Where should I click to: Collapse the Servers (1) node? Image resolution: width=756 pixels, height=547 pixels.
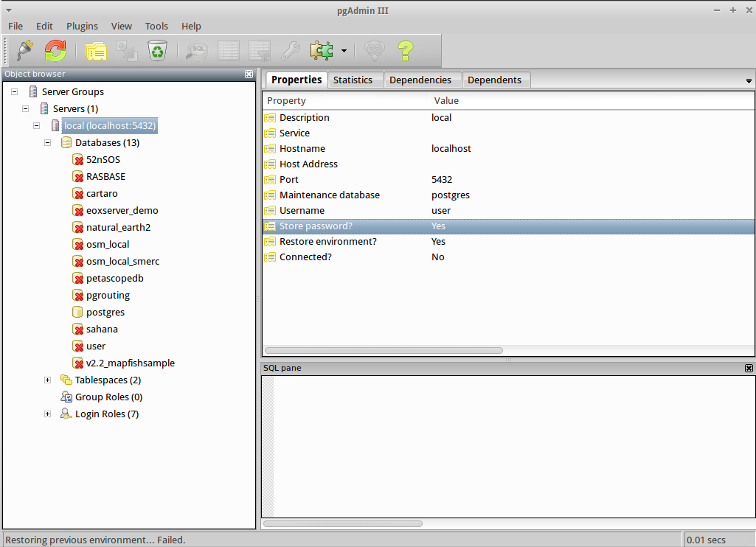coord(26,108)
